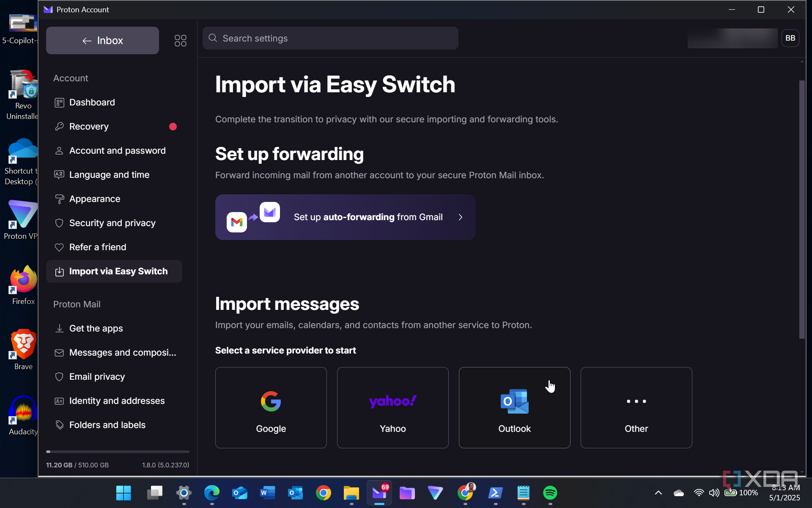The height and width of the screenshot is (508, 812).
Task: Open the Brave desktop shortcut
Action: 23,350
